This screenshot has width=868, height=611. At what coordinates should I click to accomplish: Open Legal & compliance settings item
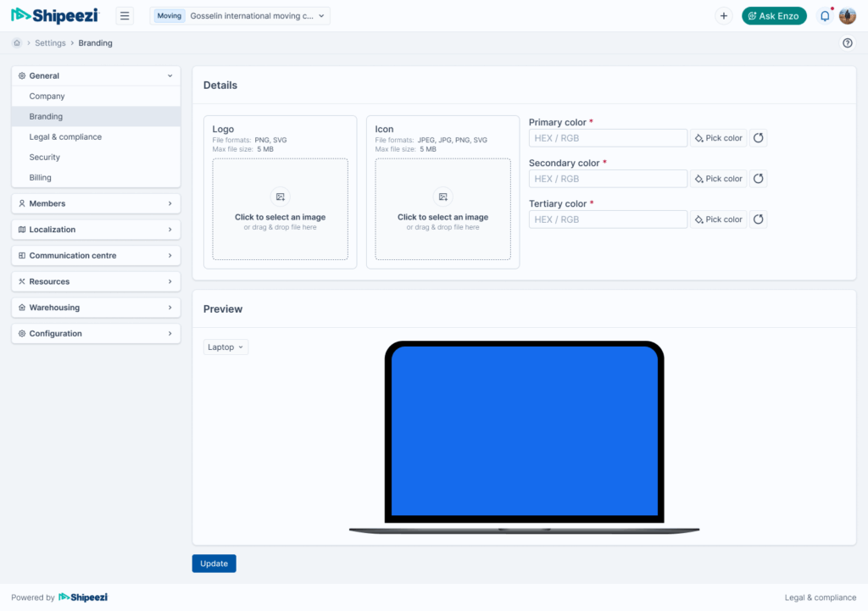point(65,136)
